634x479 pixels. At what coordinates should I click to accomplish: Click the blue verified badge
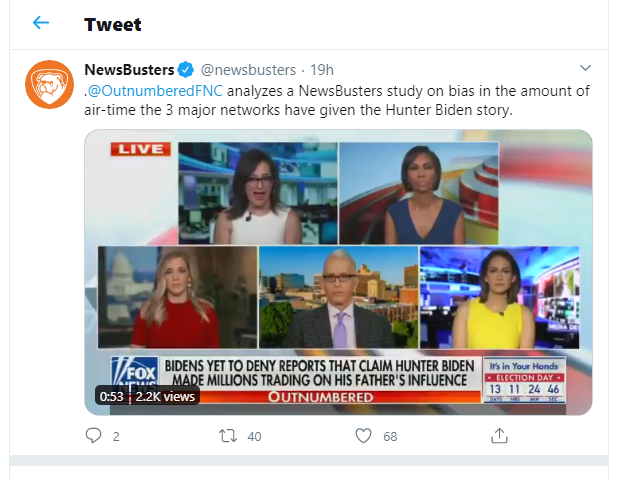186,70
